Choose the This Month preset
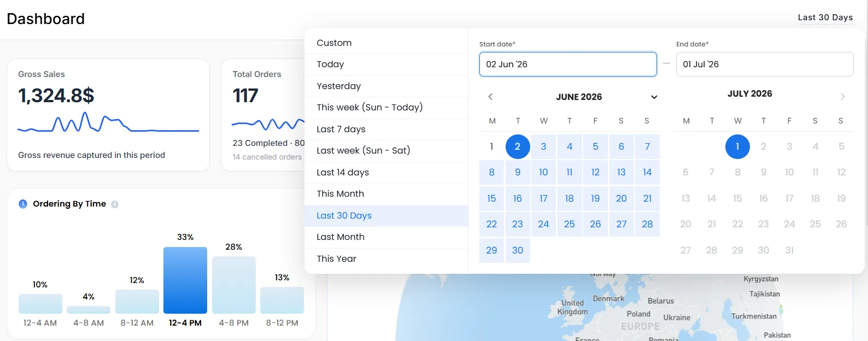The height and width of the screenshot is (341, 868). pos(386,194)
